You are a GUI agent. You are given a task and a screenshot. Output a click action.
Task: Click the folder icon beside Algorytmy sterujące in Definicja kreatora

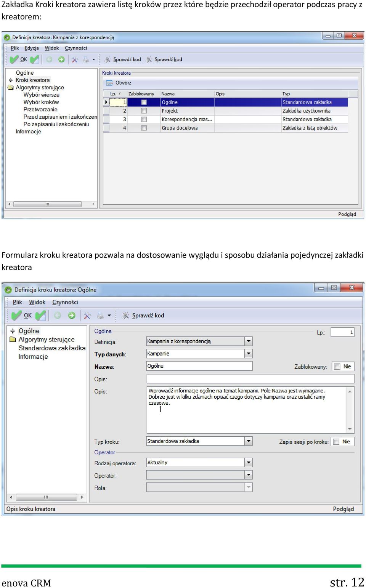pos(11,88)
